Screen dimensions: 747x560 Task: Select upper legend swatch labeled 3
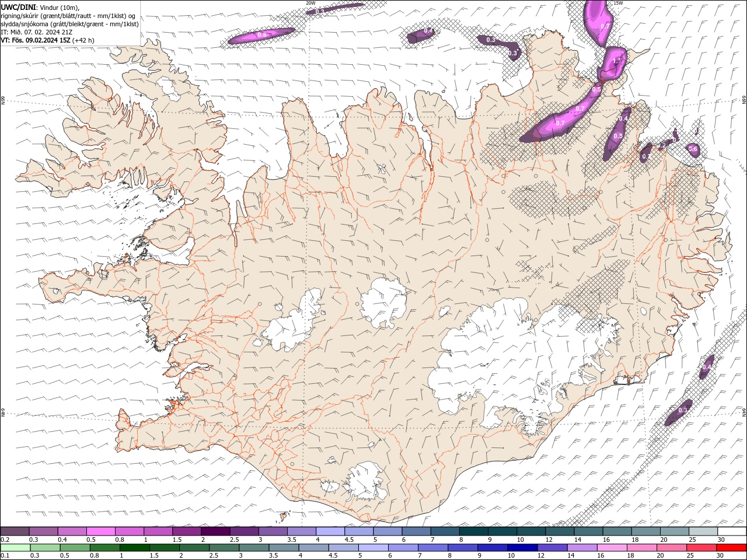tap(273, 531)
